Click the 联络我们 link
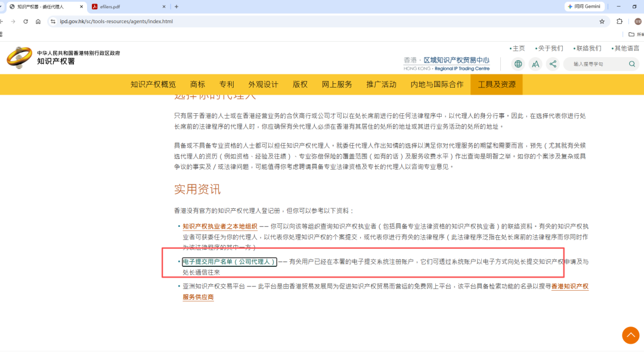The height and width of the screenshot is (352, 644). pyautogui.click(x=588, y=48)
